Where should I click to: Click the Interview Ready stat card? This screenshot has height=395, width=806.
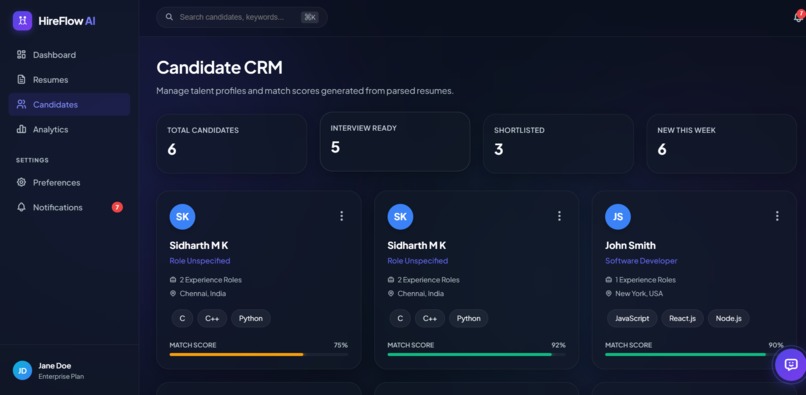[395, 141]
